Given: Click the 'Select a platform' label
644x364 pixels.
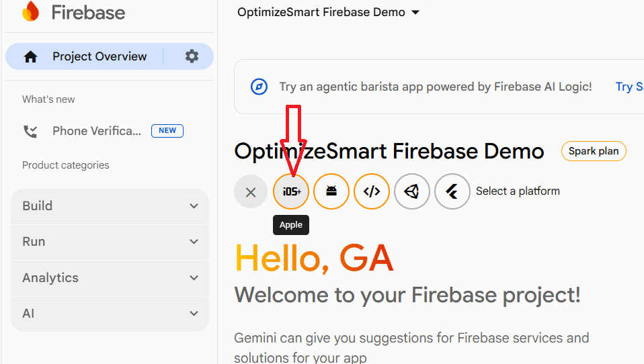Looking at the screenshot, I should (518, 191).
